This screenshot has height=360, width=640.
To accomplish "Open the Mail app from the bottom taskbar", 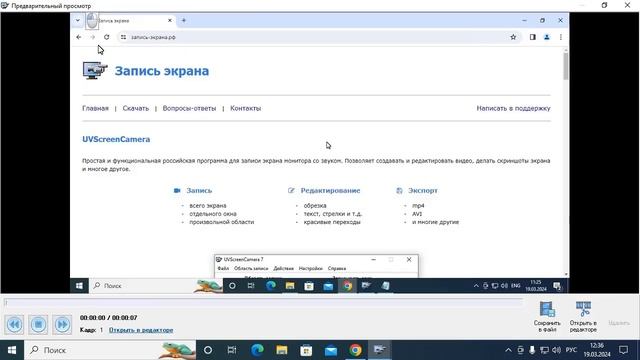I will pyautogui.click(x=331, y=350).
